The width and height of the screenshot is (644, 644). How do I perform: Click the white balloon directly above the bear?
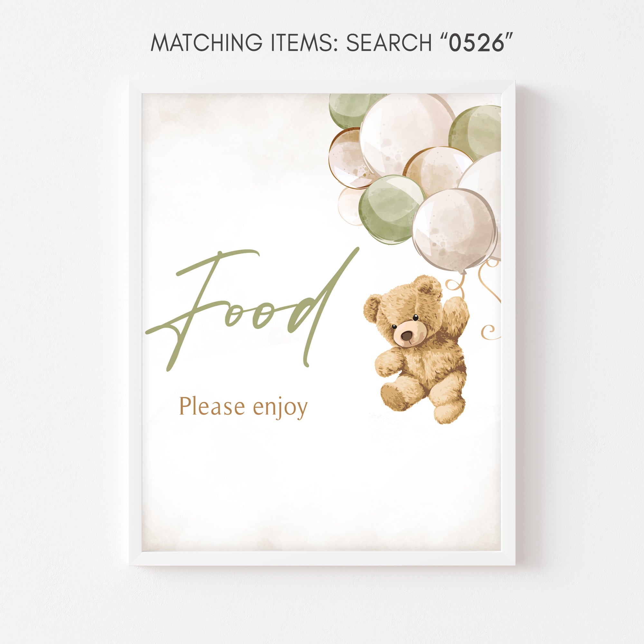454,230
